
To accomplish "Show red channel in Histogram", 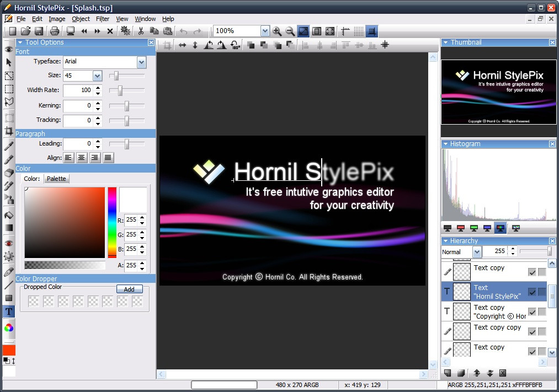I will coord(461,228).
